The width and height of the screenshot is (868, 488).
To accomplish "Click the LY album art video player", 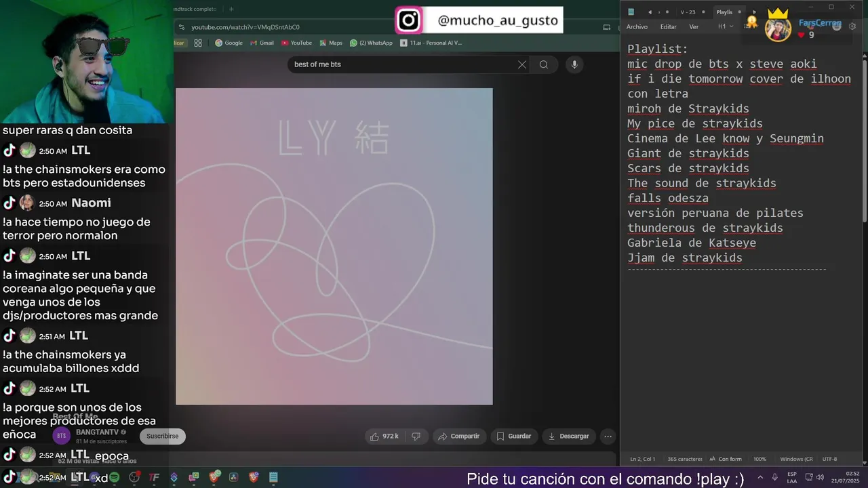I will point(334,246).
